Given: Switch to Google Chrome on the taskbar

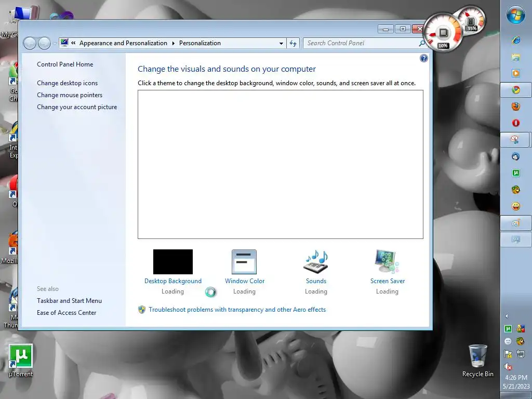Looking at the screenshot, I should coord(516,90).
